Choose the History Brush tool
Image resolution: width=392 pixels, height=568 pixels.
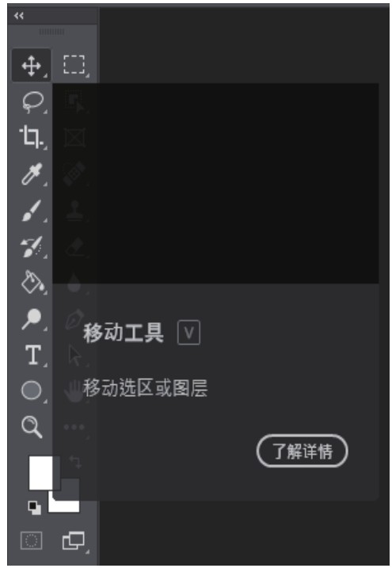(x=32, y=246)
